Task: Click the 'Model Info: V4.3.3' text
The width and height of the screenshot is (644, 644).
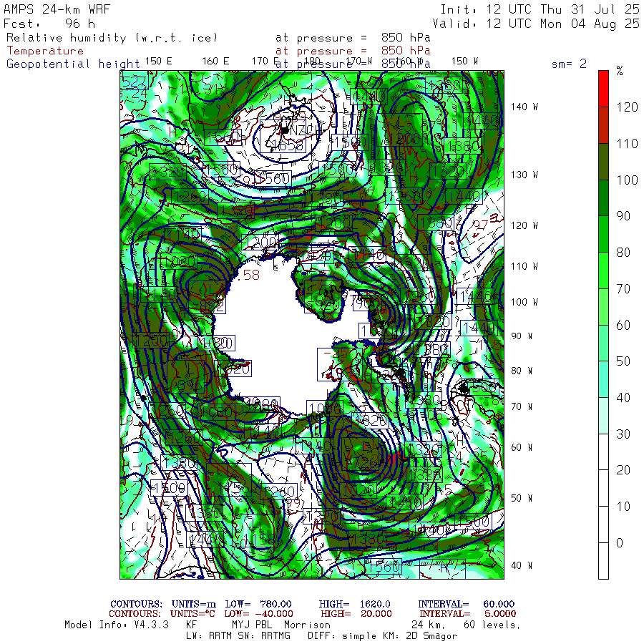Action: pyautogui.click(x=117, y=625)
